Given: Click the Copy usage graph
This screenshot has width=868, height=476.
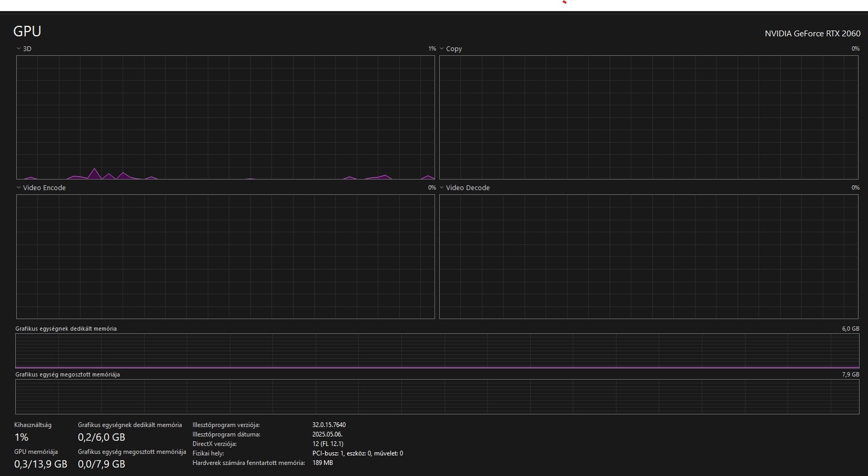Looking at the screenshot, I should click(649, 117).
